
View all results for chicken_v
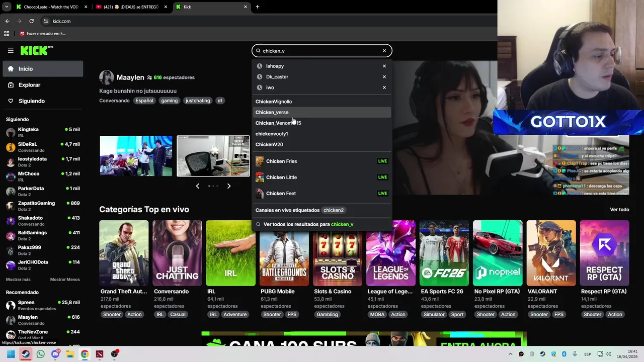click(x=322, y=224)
